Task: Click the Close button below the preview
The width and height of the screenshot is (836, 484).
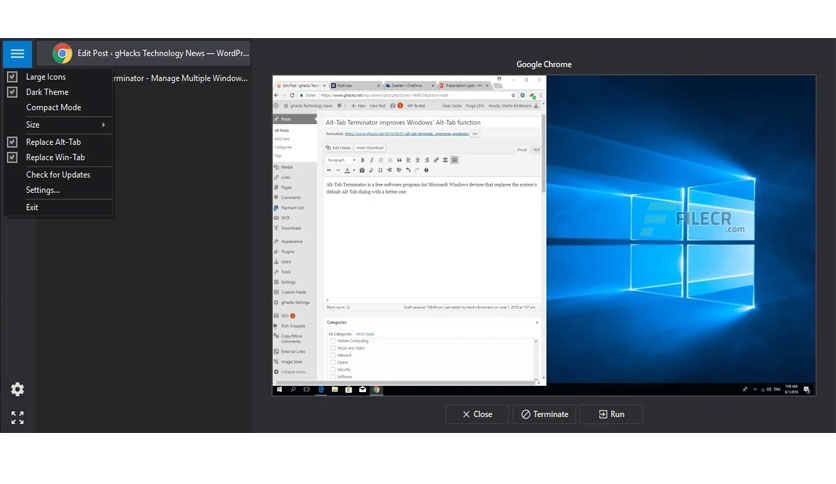Action: 477,414
